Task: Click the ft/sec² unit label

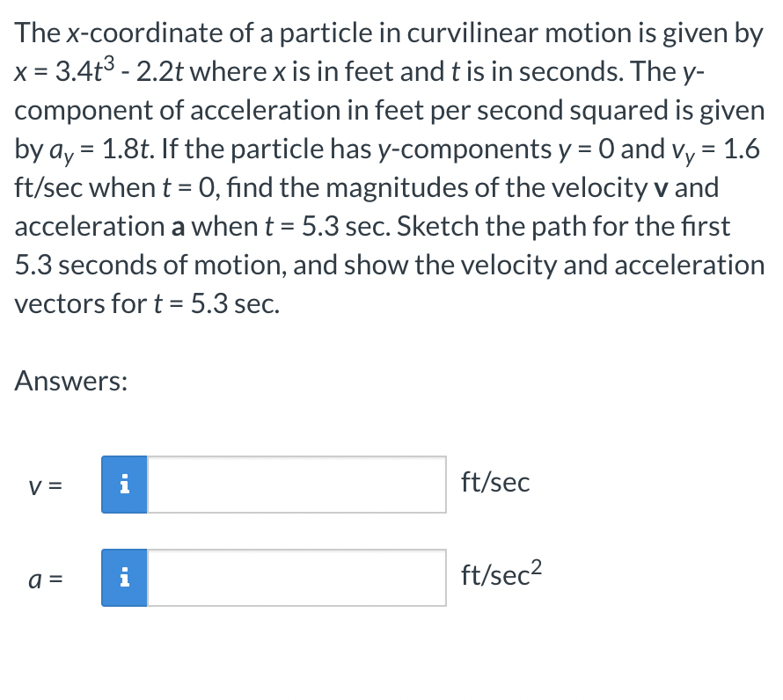Action: 500,576
